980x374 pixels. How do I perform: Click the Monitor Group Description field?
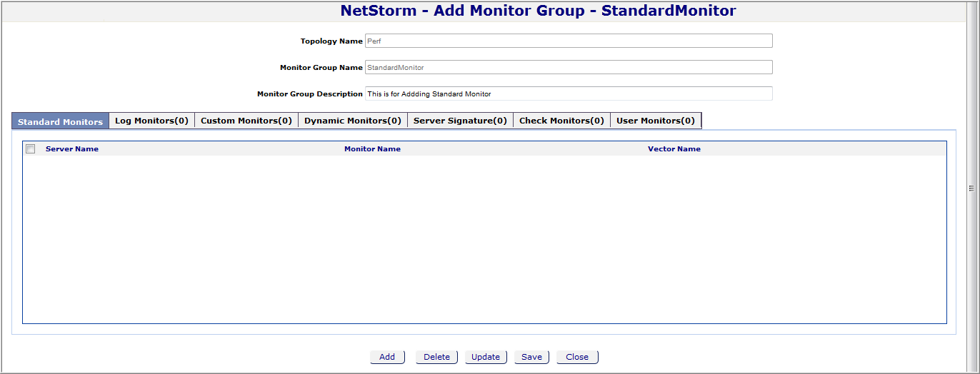(x=569, y=93)
